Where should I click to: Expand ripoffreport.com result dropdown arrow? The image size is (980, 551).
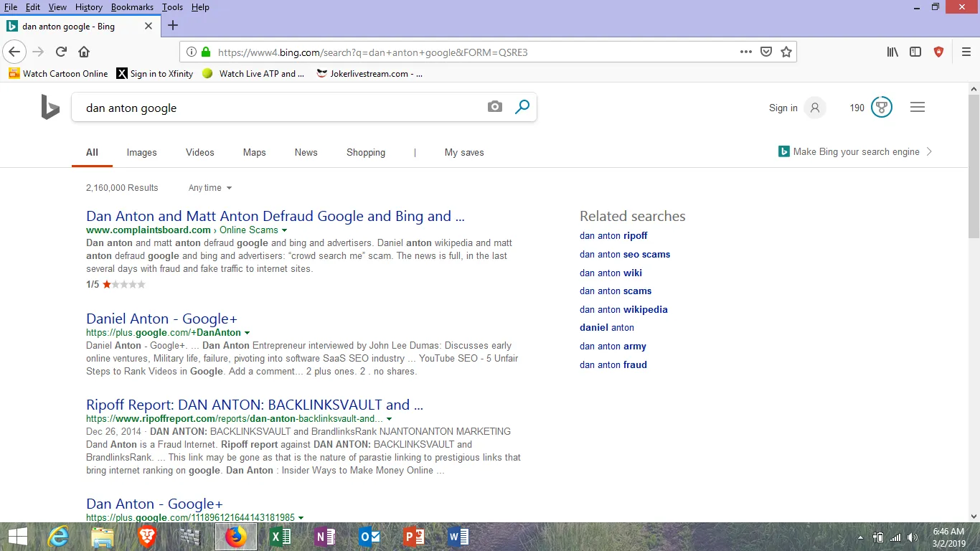(389, 419)
